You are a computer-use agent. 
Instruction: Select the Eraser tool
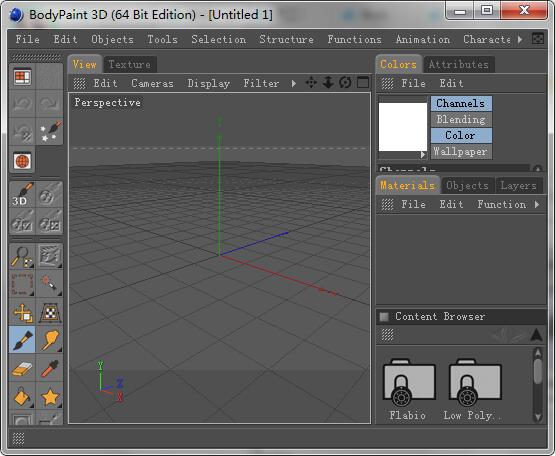click(22, 368)
